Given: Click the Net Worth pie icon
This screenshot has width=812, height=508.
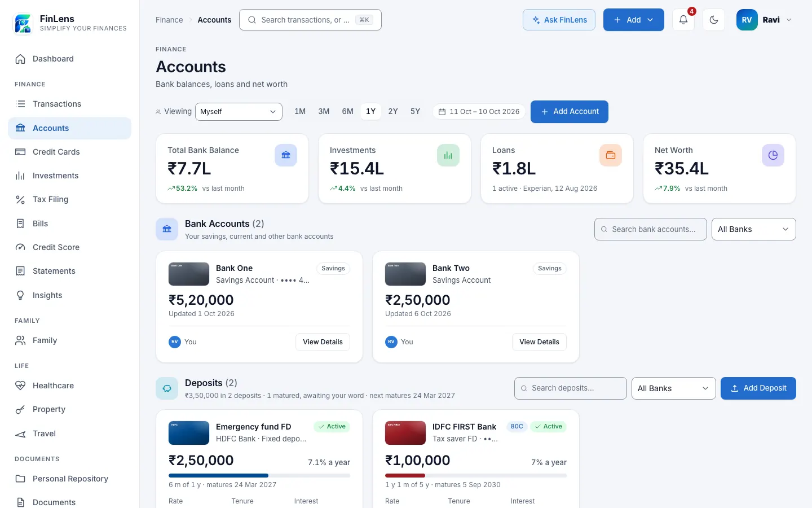Looking at the screenshot, I should click(773, 155).
